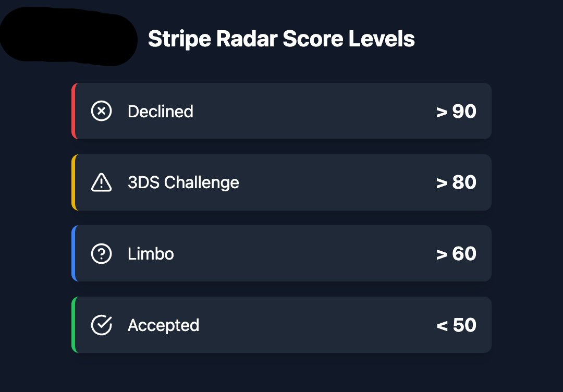Select the Declined label text
The height and width of the screenshot is (392, 563).
point(160,112)
